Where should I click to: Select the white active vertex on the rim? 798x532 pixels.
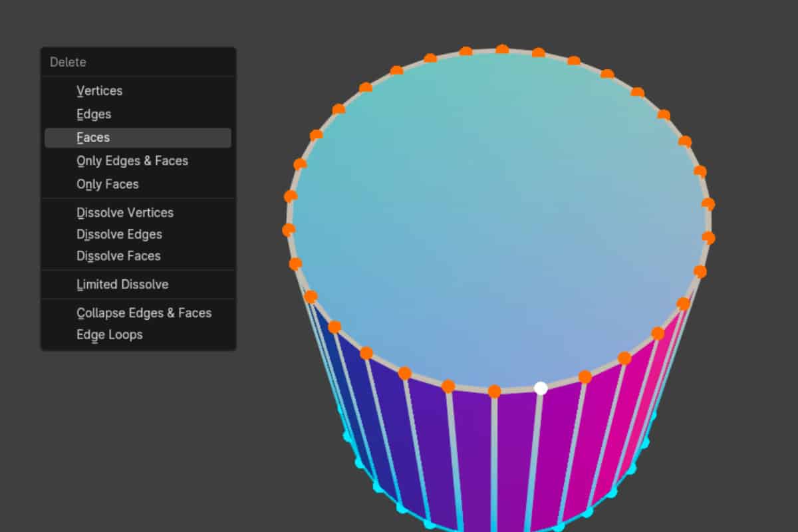[x=540, y=387]
